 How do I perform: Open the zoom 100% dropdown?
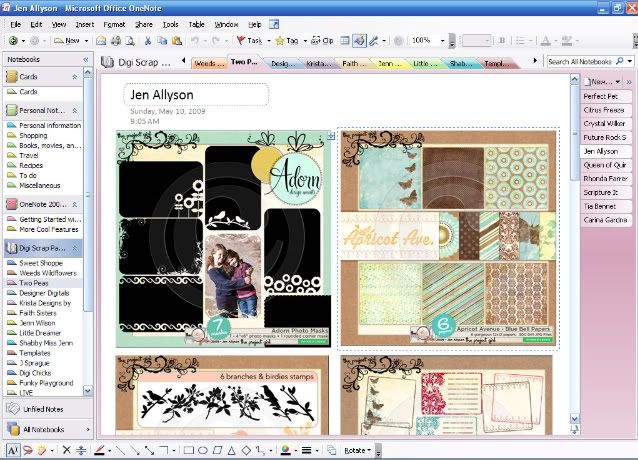coord(442,40)
